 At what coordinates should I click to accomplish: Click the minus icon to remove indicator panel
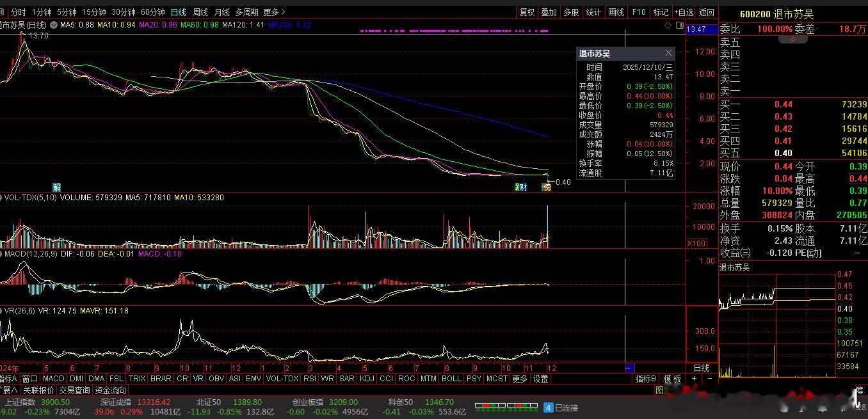click(x=709, y=379)
